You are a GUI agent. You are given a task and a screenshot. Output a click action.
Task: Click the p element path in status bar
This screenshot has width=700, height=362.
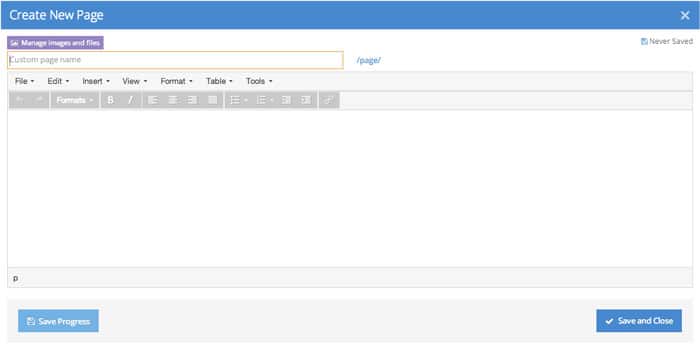pyautogui.click(x=16, y=278)
